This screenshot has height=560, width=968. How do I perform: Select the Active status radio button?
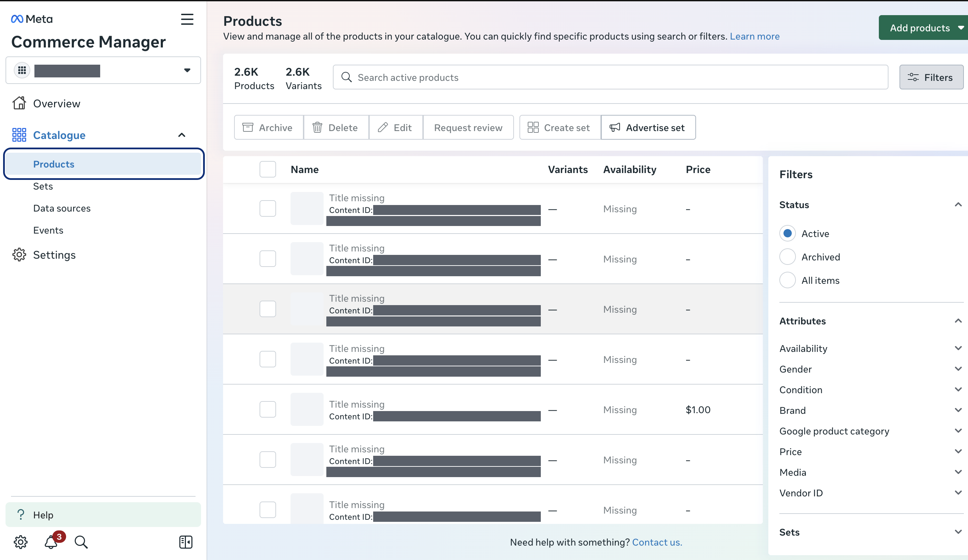point(788,234)
